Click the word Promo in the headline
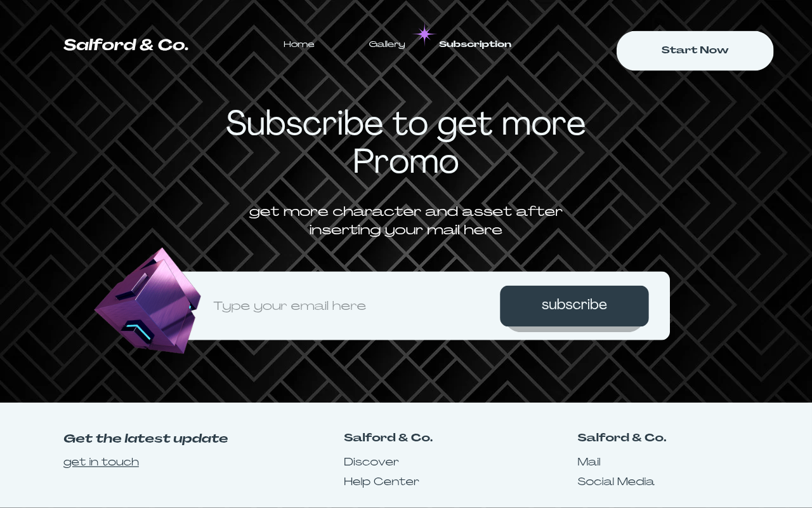 [x=406, y=163]
